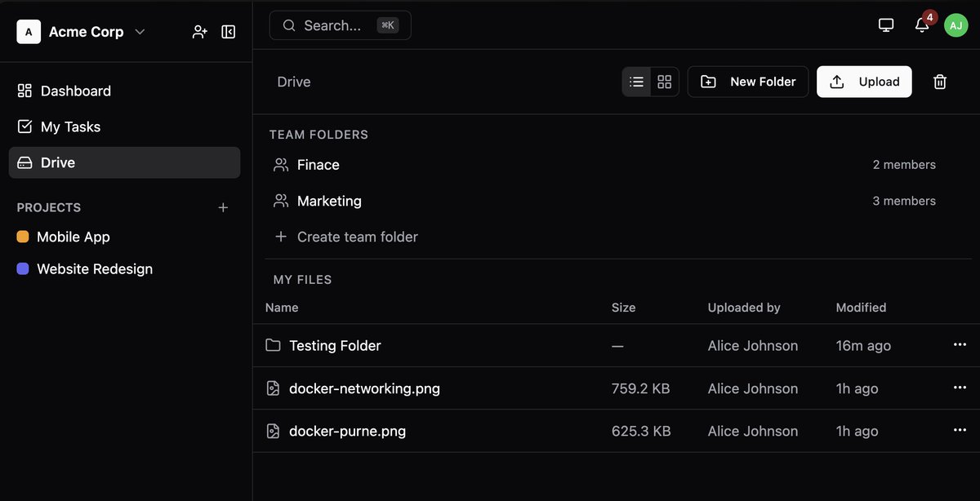Click the purple Website Redesign color dot
The width and height of the screenshot is (980, 501).
tap(23, 268)
